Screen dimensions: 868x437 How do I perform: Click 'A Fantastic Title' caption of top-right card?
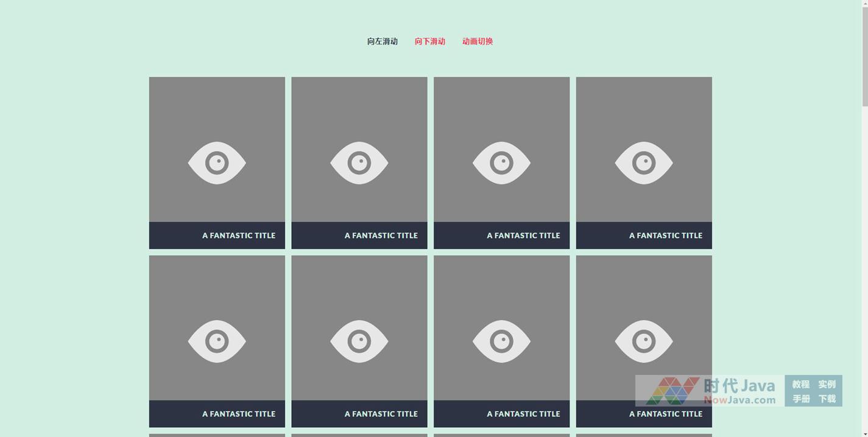pos(665,236)
